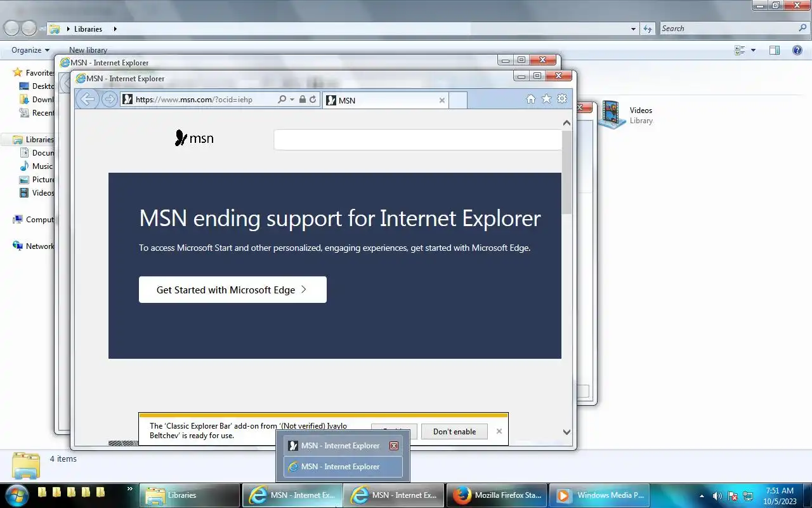Click the IE page scroll-up arrow

566,123
